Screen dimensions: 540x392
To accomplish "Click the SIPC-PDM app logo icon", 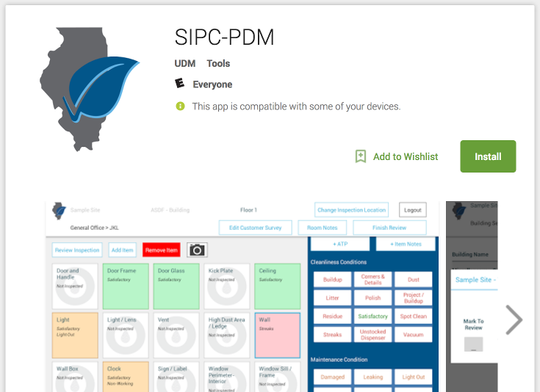I will click(90, 88).
